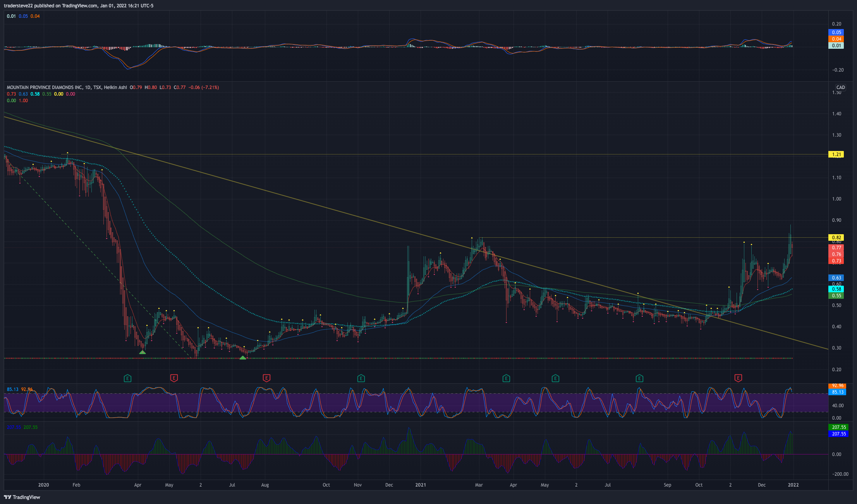Click the Mar label on time axis
857x504 pixels.
(x=479, y=485)
